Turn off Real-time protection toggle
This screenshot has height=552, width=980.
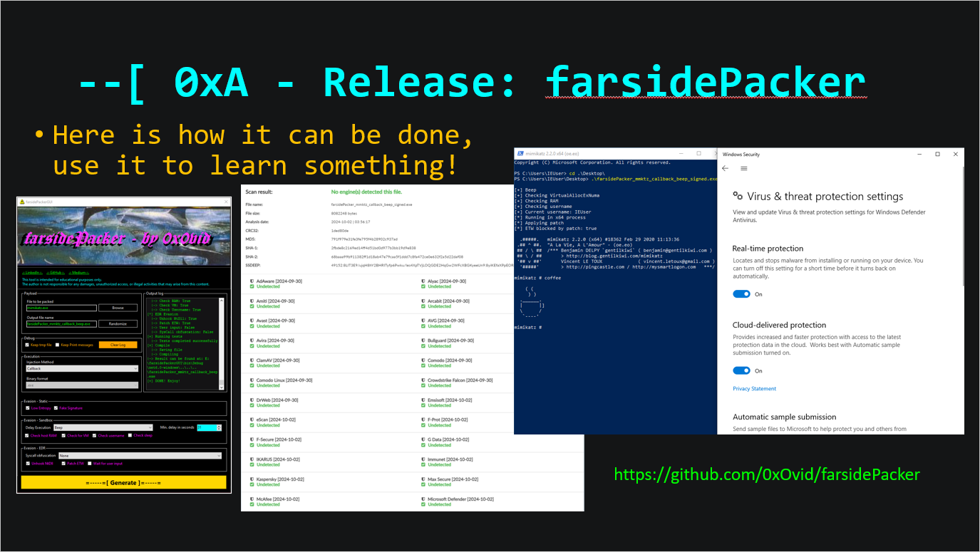741,294
